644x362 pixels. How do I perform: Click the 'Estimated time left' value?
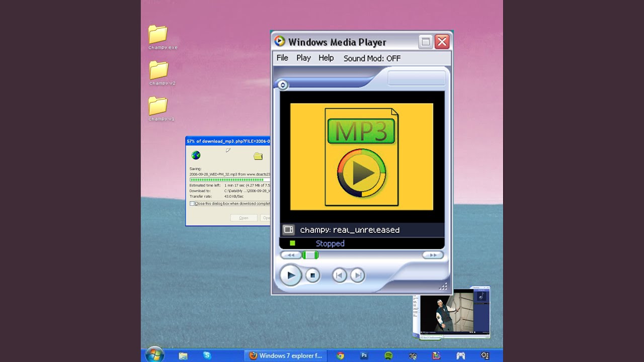tap(247, 186)
